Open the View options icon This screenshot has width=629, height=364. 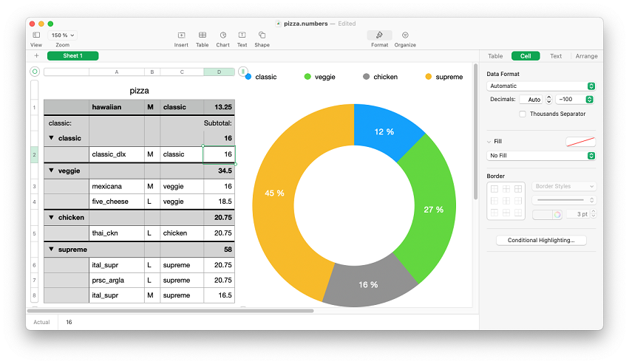(x=36, y=35)
